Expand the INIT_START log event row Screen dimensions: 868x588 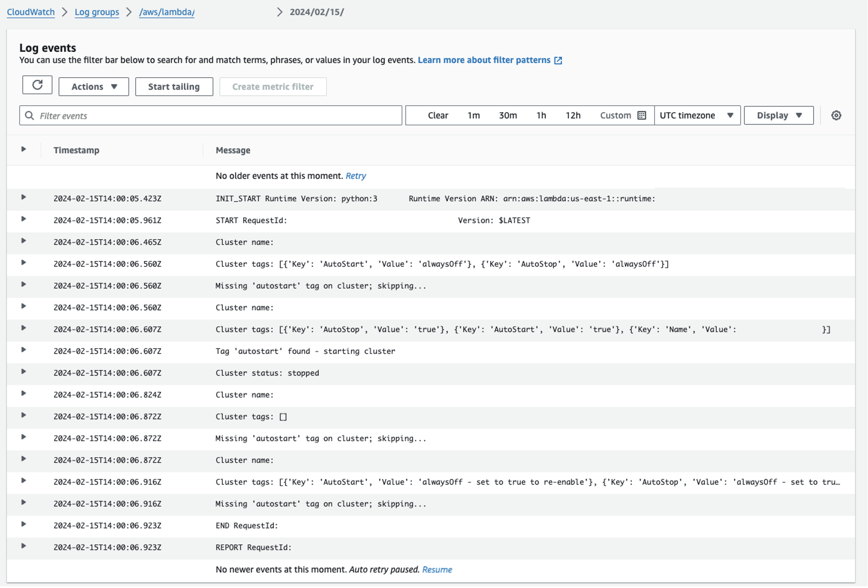click(24, 197)
